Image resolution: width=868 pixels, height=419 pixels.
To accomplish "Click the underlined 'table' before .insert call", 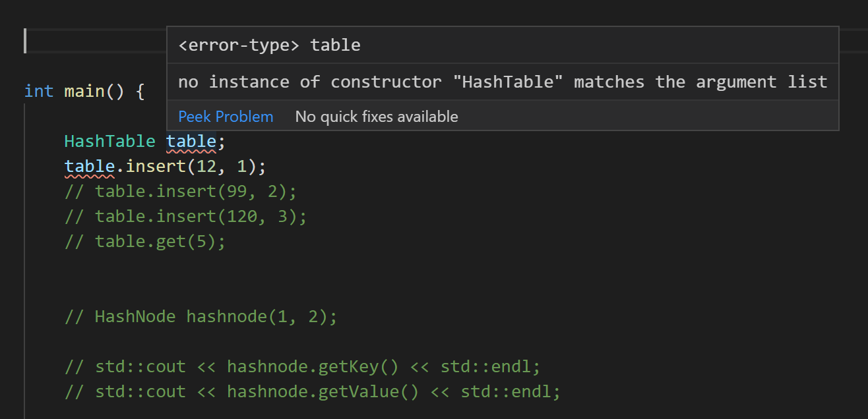I will (89, 166).
